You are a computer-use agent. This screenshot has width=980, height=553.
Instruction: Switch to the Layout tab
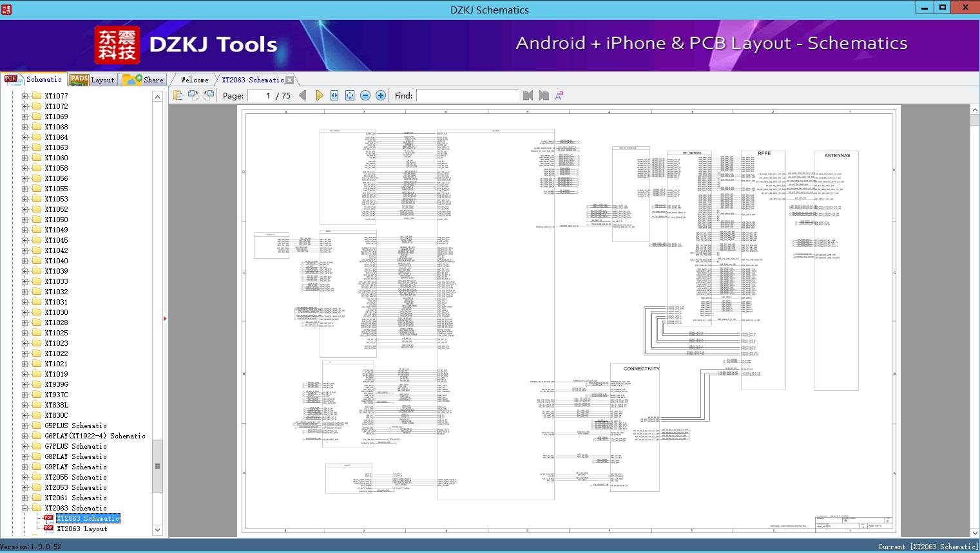(x=92, y=79)
